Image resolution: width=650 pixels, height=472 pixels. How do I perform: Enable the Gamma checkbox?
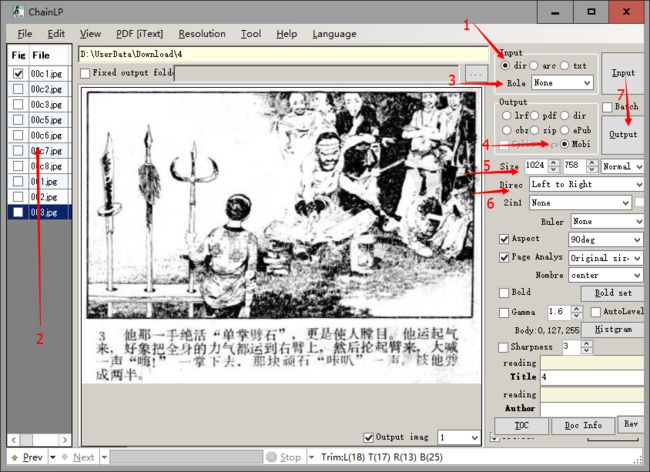click(504, 312)
